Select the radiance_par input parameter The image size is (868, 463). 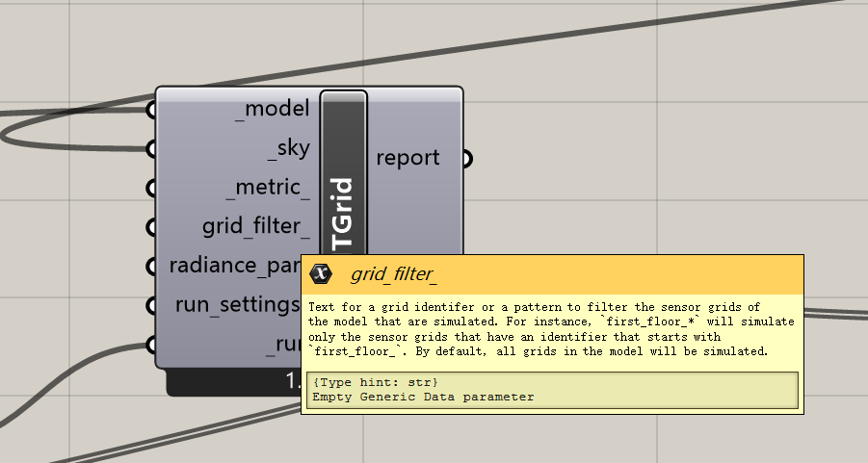235,266
